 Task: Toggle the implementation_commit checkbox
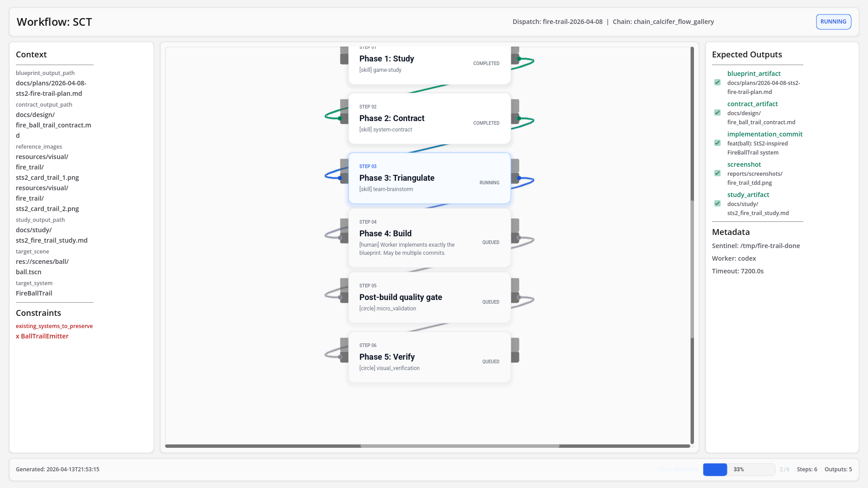click(717, 143)
